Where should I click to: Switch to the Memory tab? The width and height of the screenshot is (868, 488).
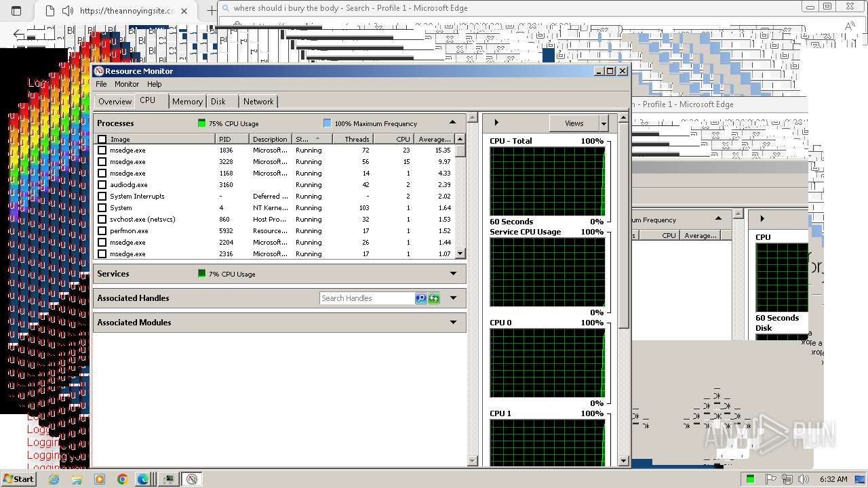coord(187,102)
